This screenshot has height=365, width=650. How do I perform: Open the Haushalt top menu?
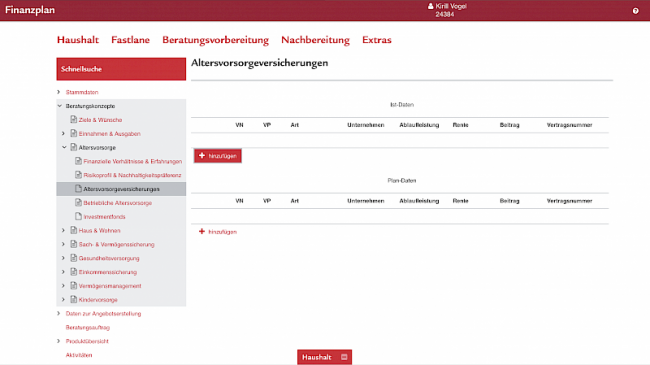tap(78, 40)
